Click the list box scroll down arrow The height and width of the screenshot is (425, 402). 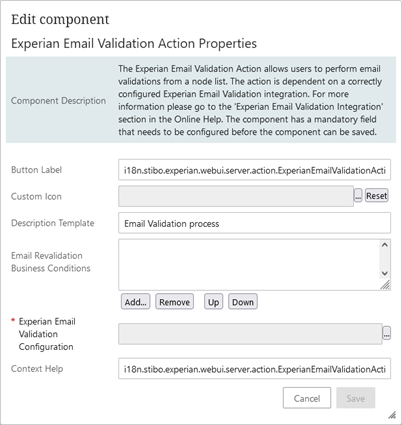click(x=385, y=273)
